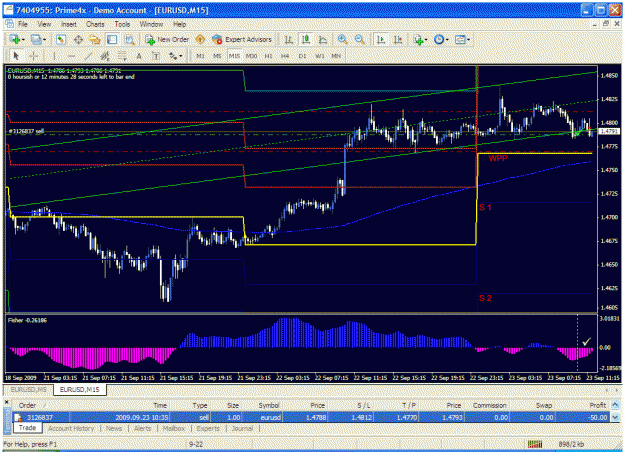Switch to MN monthly timeframe

pos(336,56)
